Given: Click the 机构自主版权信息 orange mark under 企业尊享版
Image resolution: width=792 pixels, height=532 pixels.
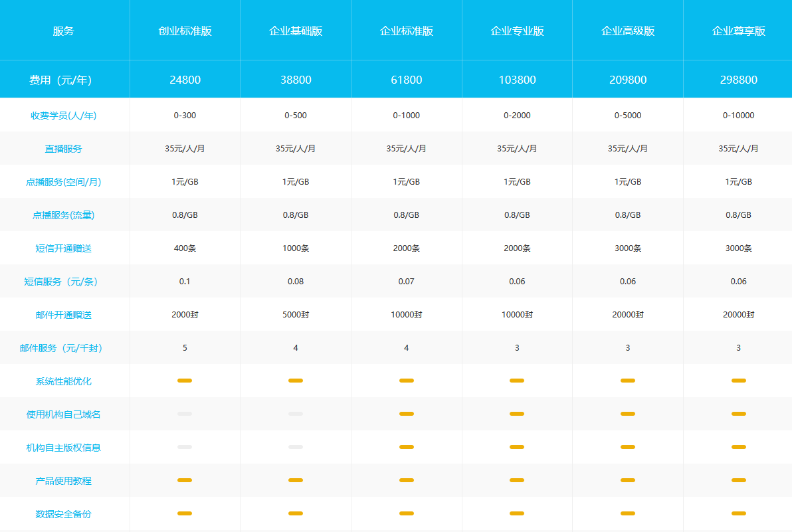Looking at the screenshot, I should coord(738,447).
